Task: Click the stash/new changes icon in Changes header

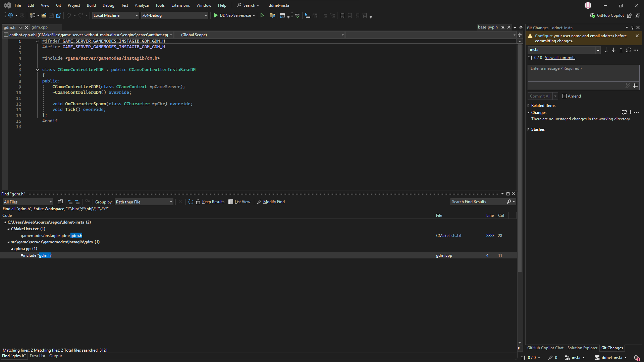Action: [x=624, y=113]
